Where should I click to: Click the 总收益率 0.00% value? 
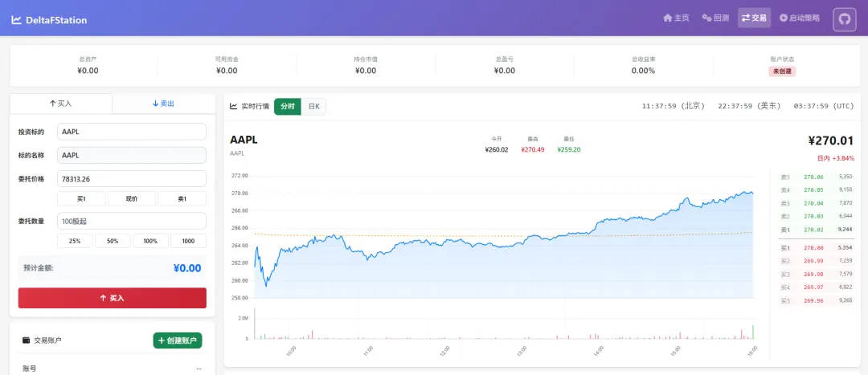pyautogui.click(x=643, y=71)
